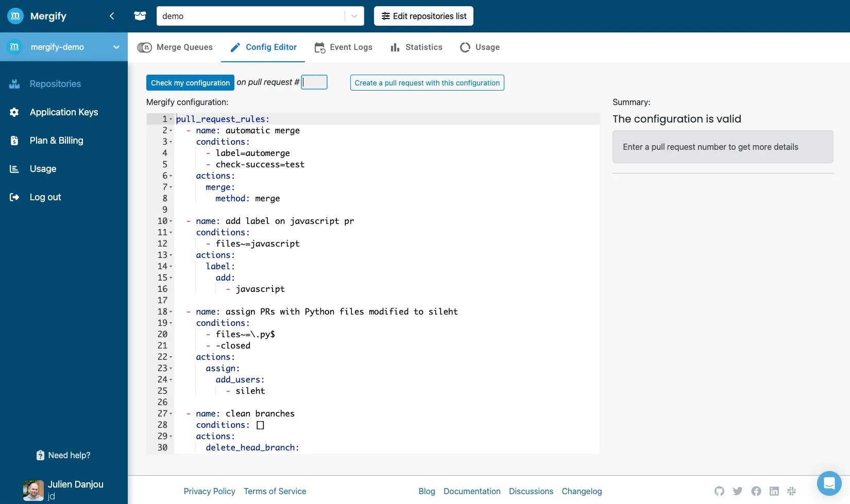This screenshot has width=850, height=504.
Task: Click the Twitter icon in the footer
Action: 738,491
